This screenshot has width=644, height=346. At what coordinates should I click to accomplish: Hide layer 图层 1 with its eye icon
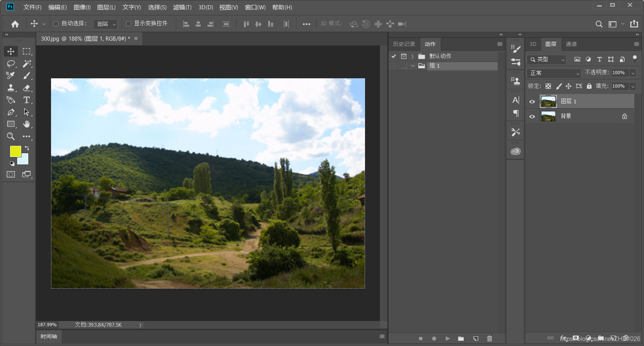pyautogui.click(x=532, y=101)
